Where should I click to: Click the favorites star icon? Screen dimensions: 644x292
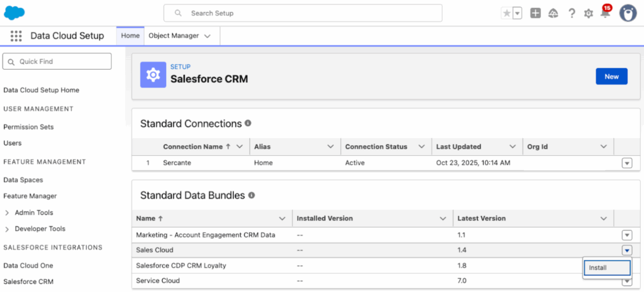[507, 13]
